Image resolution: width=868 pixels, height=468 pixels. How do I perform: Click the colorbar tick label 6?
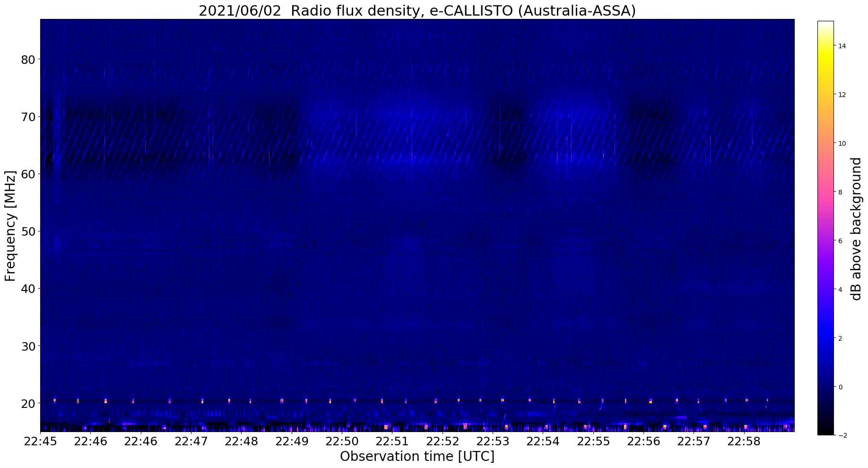click(840, 241)
